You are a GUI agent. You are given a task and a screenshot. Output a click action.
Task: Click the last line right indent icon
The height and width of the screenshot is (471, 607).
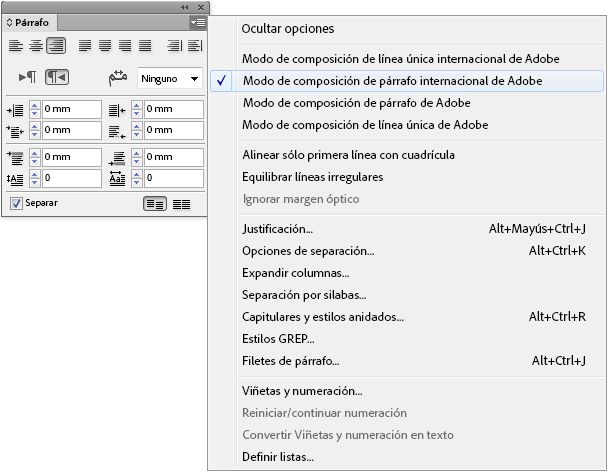click(x=117, y=132)
